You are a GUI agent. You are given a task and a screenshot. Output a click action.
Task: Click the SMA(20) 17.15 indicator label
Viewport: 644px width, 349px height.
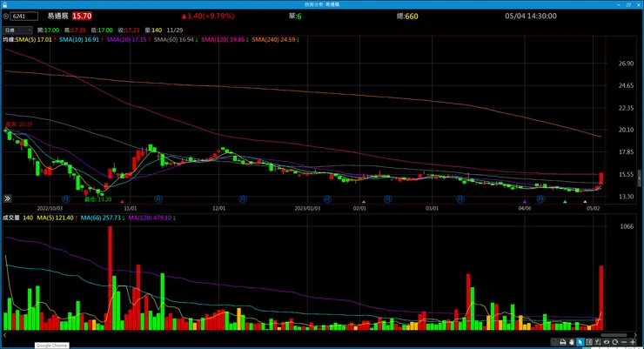pos(126,39)
